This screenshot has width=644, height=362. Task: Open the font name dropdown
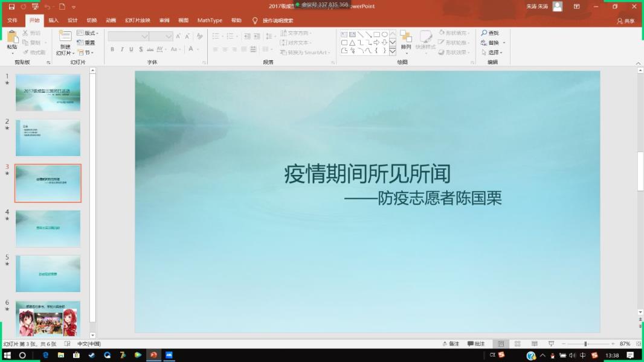pyautogui.click(x=144, y=36)
